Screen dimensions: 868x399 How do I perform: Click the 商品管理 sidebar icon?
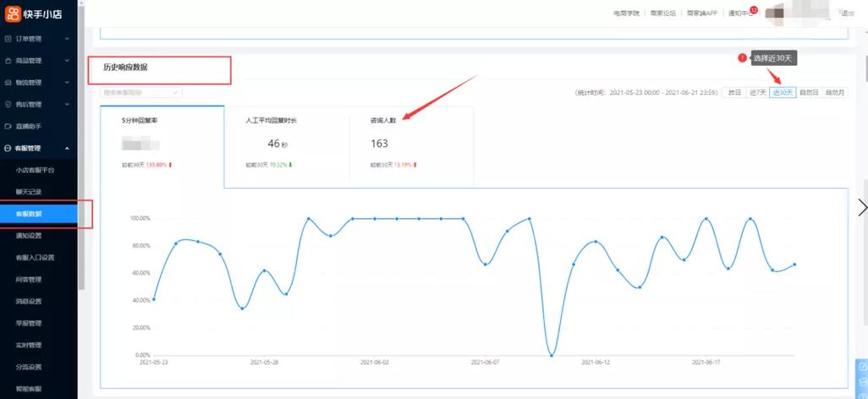[x=8, y=61]
